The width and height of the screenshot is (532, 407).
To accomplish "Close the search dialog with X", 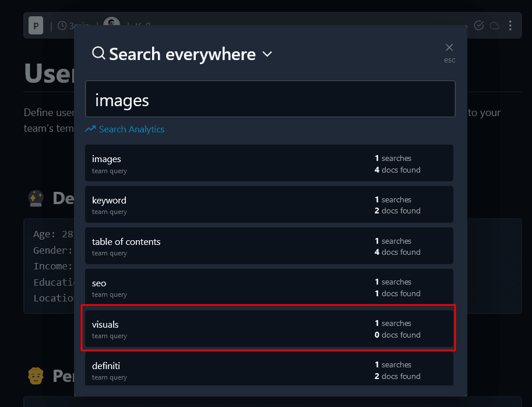I will click(x=449, y=48).
